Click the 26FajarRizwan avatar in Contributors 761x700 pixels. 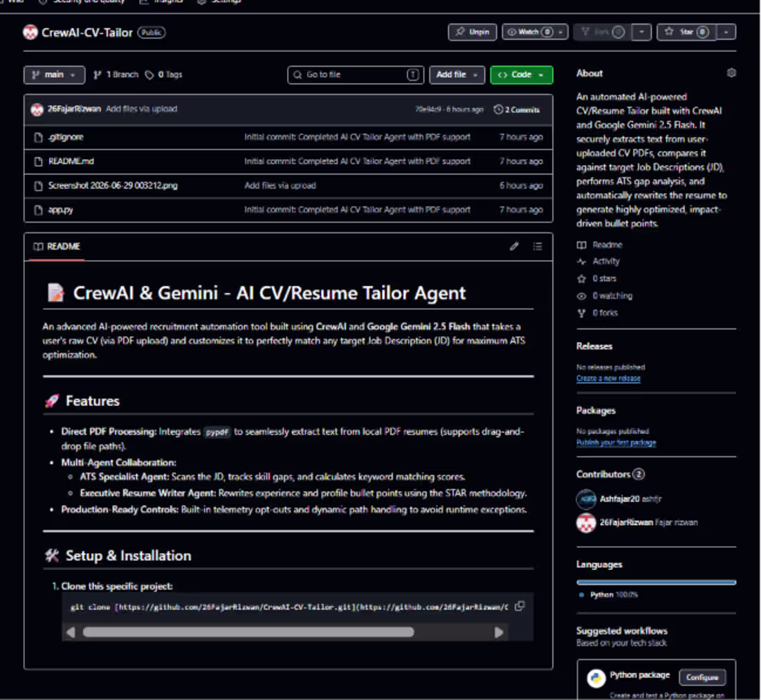(586, 523)
